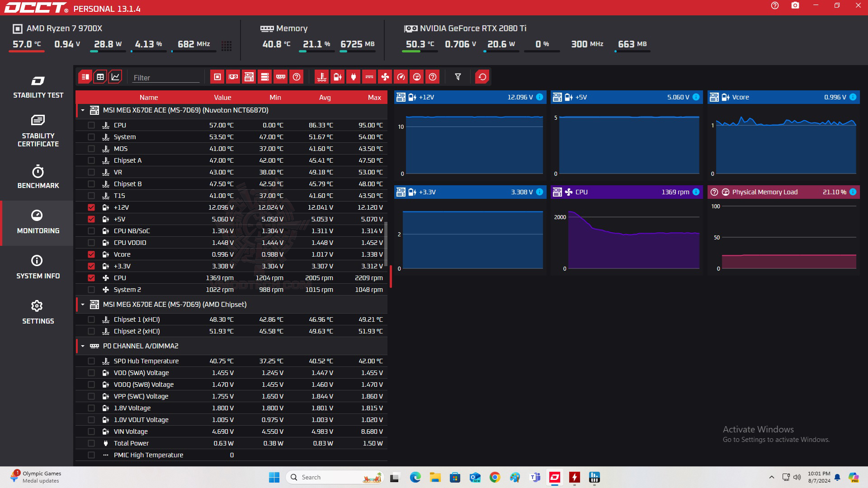The height and width of the screenshot is (488, 868).
Task: Click the funnel filter icon
Action: pos(458,77)
